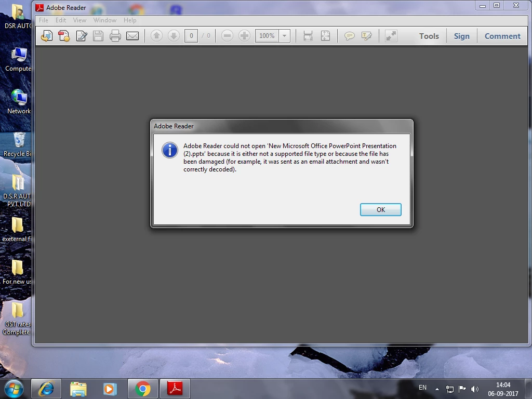Select the GST rates Complete folder
Image resolution: width=532 pixels, height=399 pixels.
tap(16, 318)
